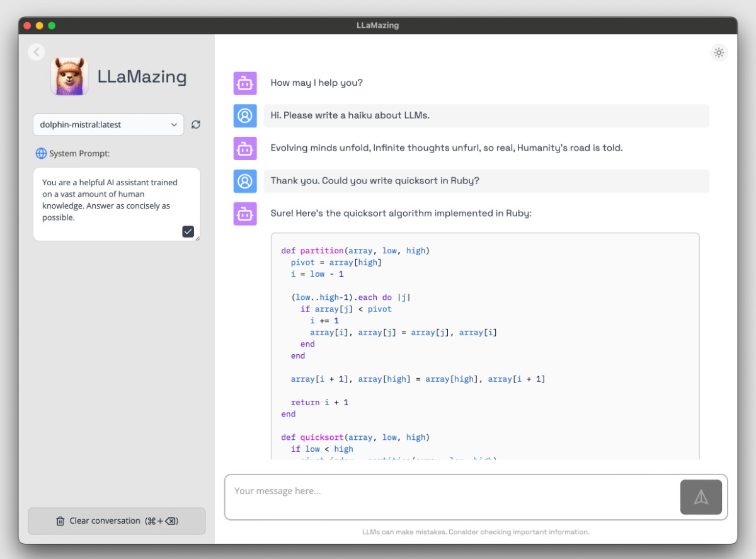Screen dimensions: 756x559
Task: Click bot avatar beside 'How may I help you?'
Action: point(245,83)
